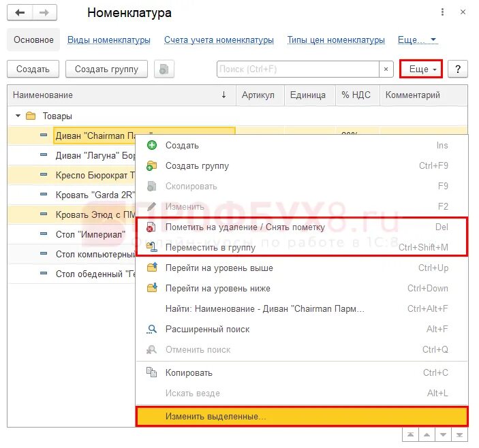Go back with the left arrow button

pos(20,13)
